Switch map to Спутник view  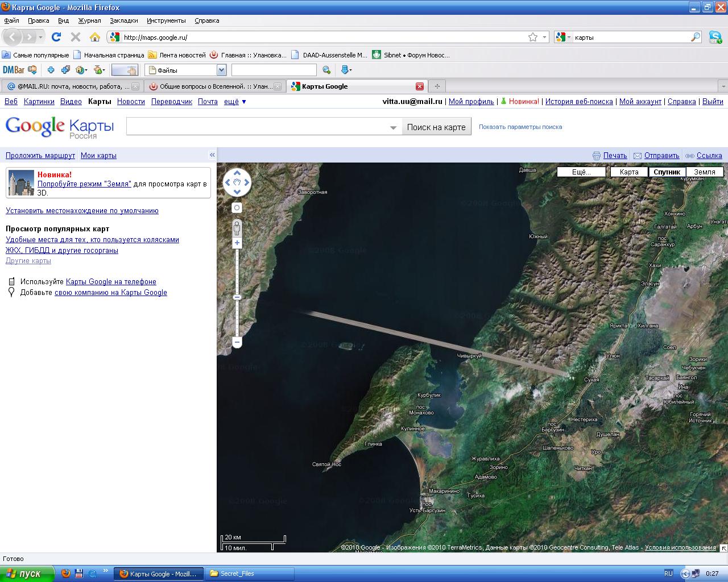[667, 172]
